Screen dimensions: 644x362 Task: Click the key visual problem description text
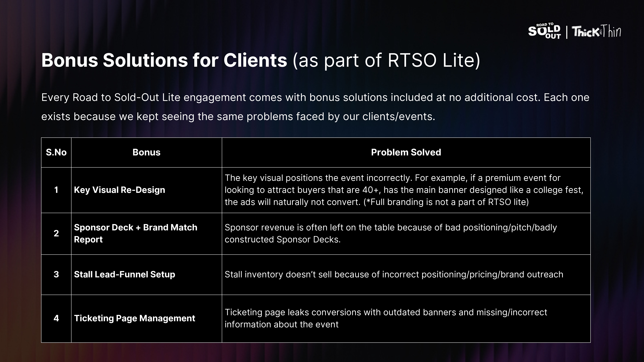point(404,190)
